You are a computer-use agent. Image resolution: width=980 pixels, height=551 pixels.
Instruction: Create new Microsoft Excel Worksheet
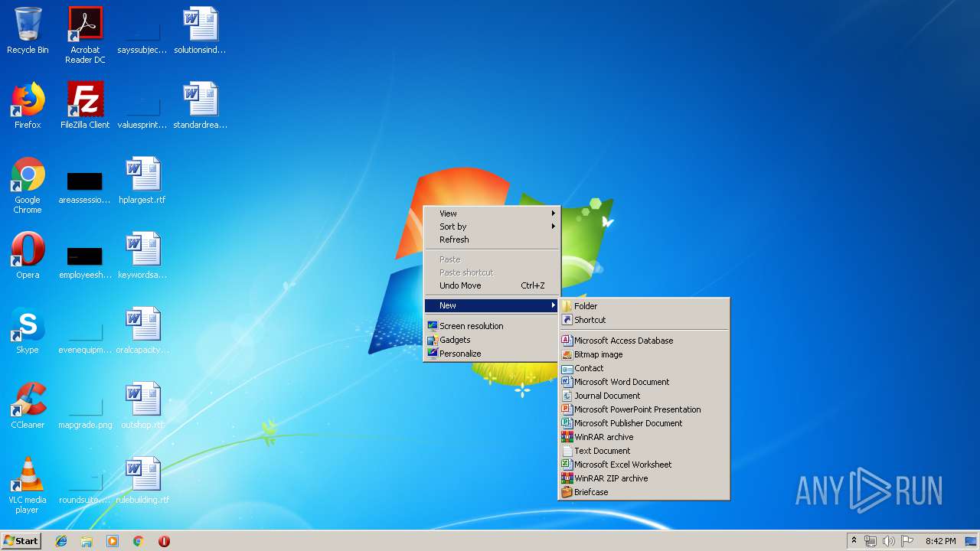coord(644,465)
